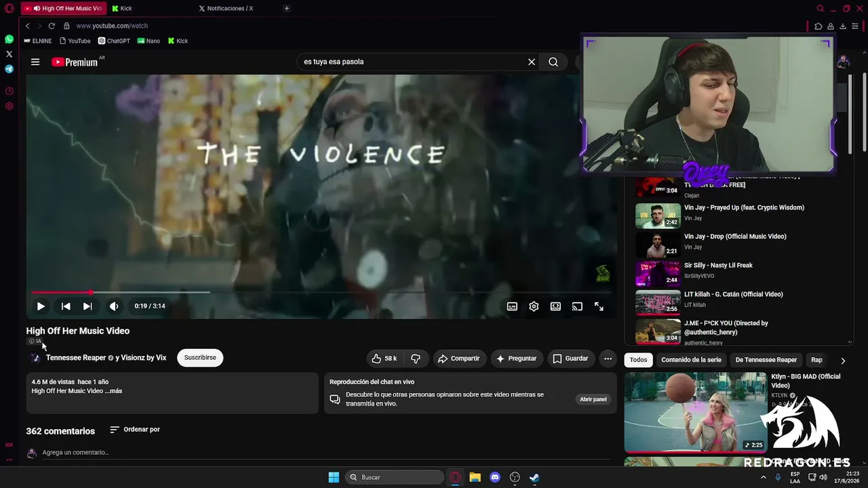Open Telegram in the Opera sidebar
The image size is (868, 488).
pos(9,69)
